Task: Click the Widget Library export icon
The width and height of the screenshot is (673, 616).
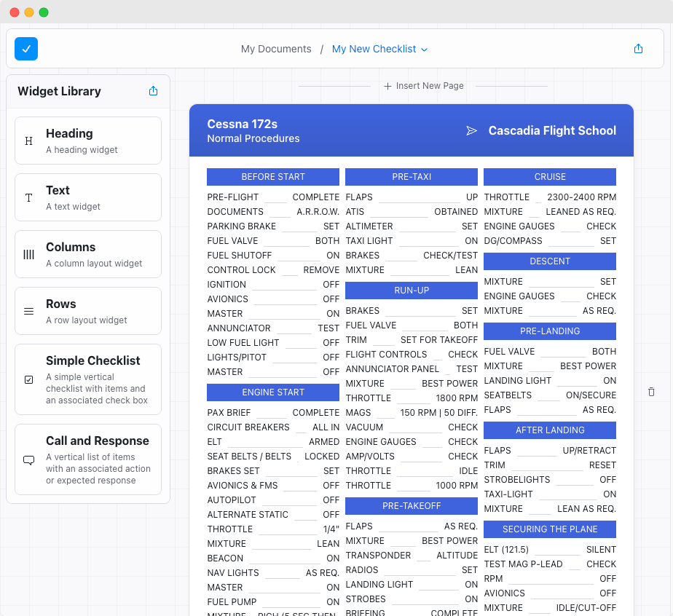Action: point(153,91)
